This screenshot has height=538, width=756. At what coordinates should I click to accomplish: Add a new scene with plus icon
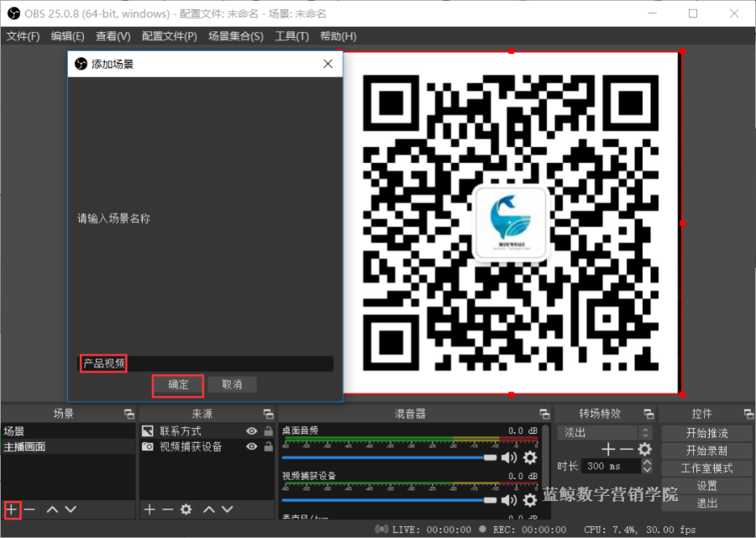click(12, 509)
